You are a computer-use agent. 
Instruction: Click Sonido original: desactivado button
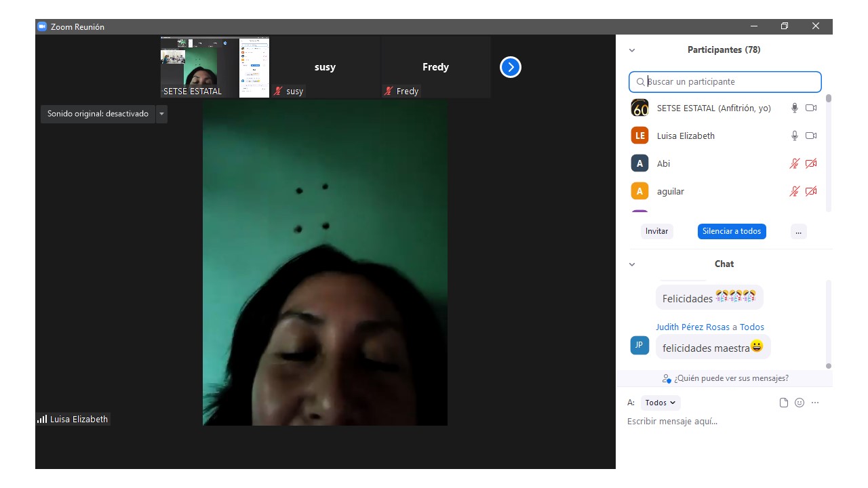98,114
